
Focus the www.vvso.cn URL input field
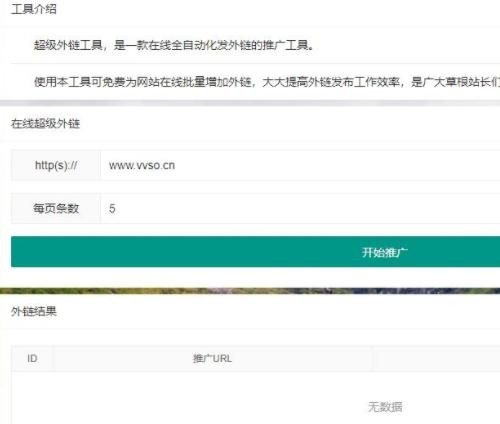(x=300, y=165)
